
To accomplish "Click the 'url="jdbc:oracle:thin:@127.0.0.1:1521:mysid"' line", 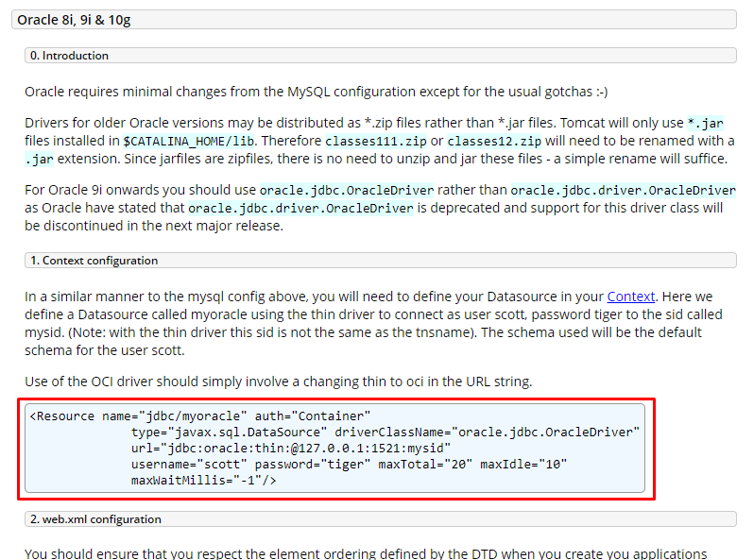I will (x=291, y=448).
